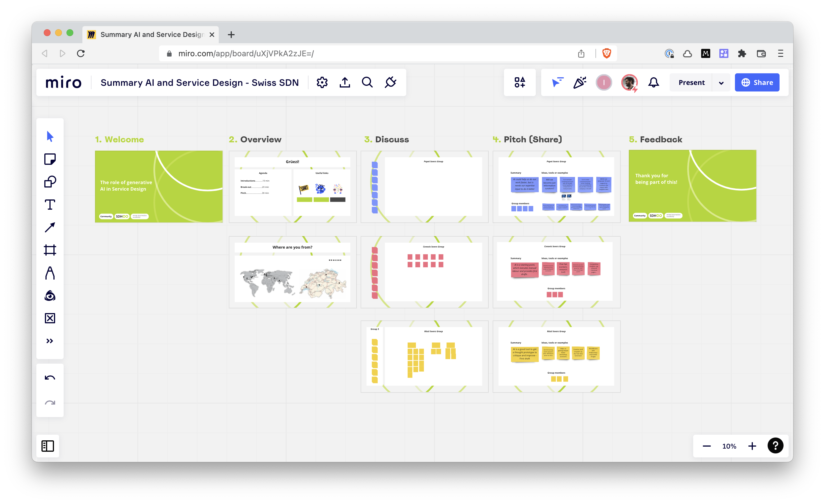This screenshot has width=825, height=504.
Task: Select the connection line arrow tool
Action: [x=50, y=227]
